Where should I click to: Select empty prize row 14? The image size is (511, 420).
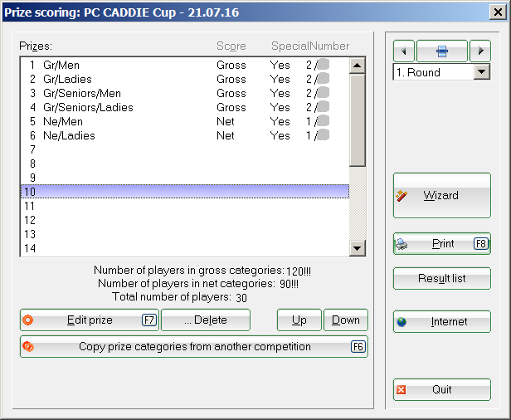pos(185,248)
